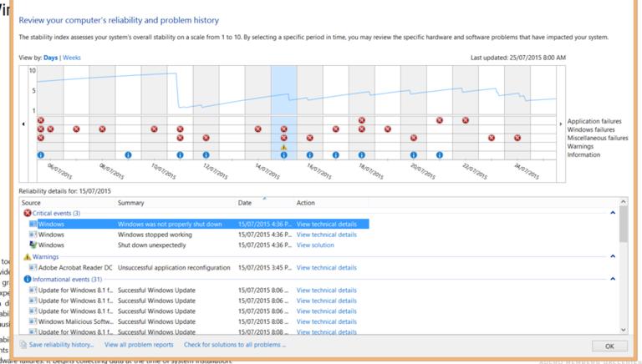Open View all problem reports link

pyautogui.click(x=139, y=344)
